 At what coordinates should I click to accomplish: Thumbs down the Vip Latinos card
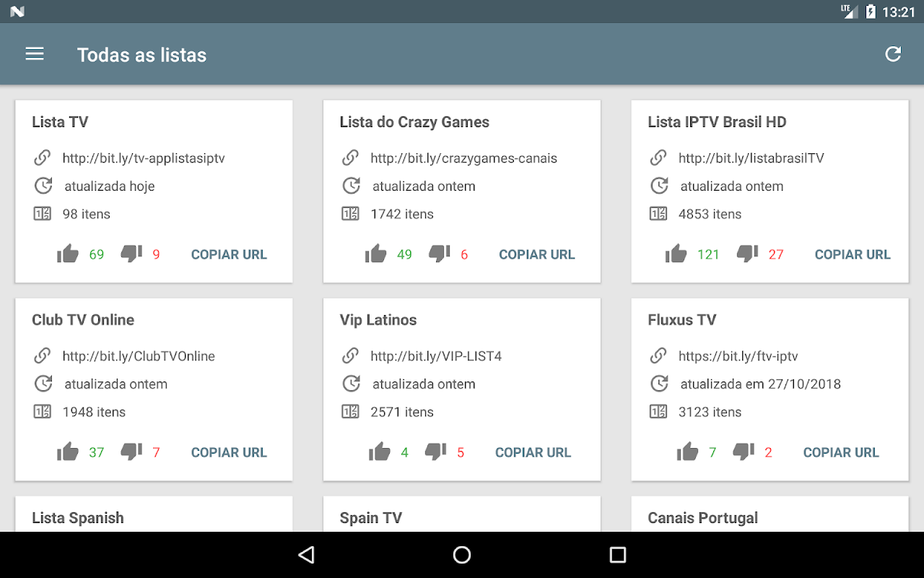436,452
